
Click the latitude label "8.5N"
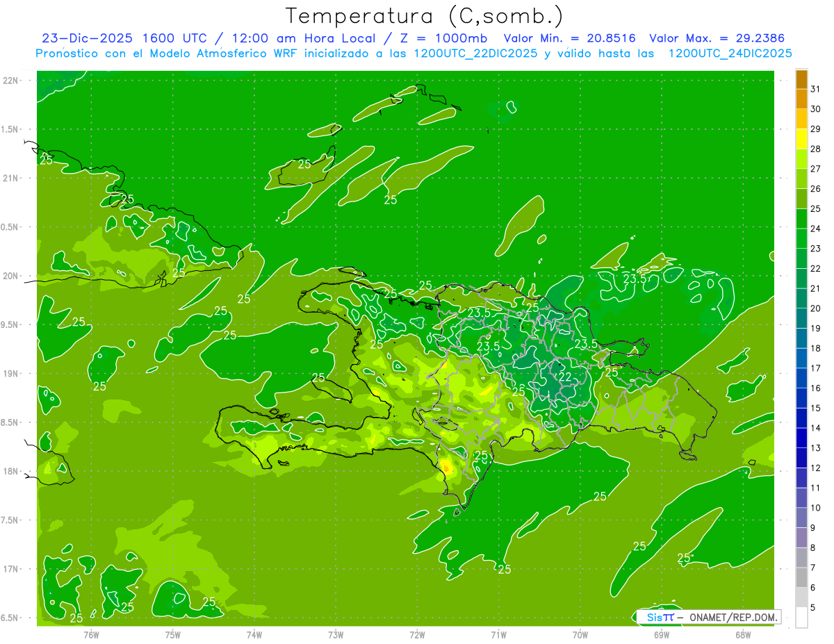tap(10, 422)
